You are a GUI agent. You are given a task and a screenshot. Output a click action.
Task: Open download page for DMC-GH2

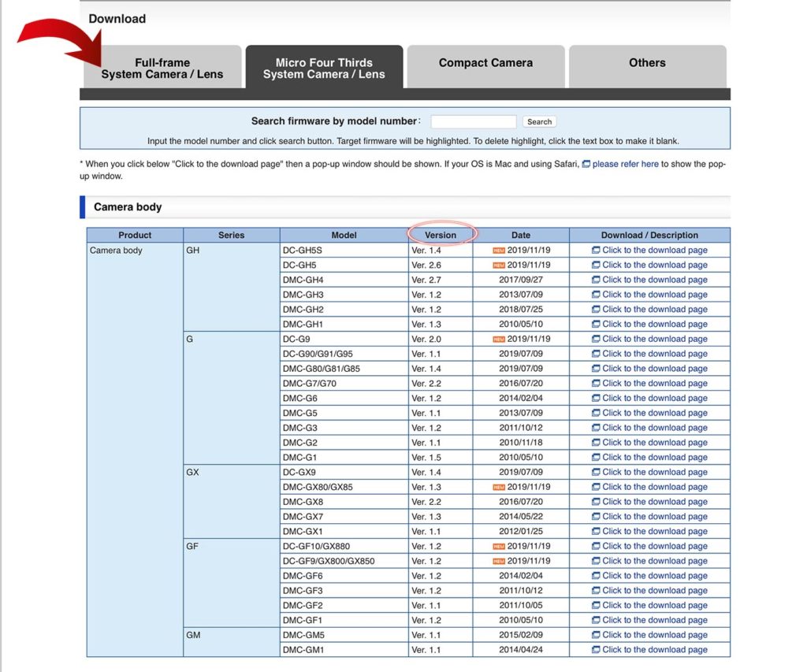tap(655, 310)
